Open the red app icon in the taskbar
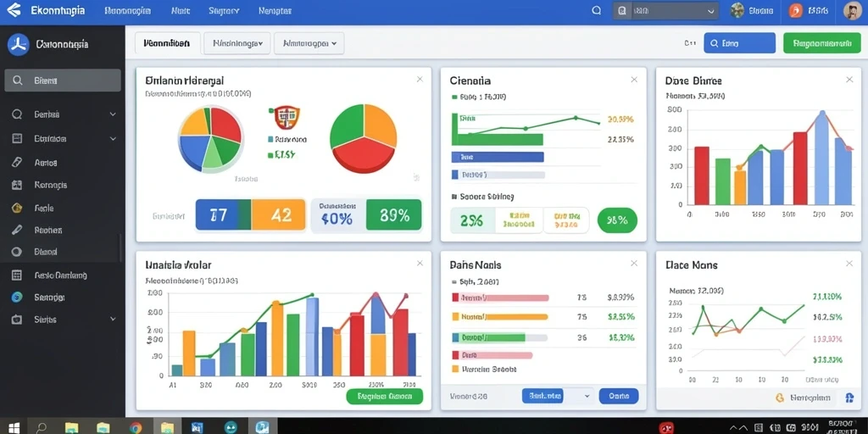This screenshot has height=434, width=868. coord(666,427)
